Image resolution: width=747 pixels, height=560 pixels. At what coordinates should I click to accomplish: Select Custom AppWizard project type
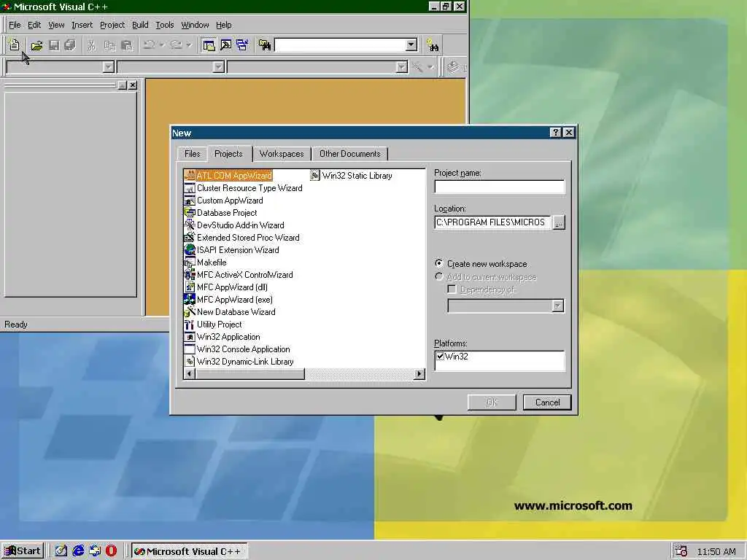(x=224, y=201)
